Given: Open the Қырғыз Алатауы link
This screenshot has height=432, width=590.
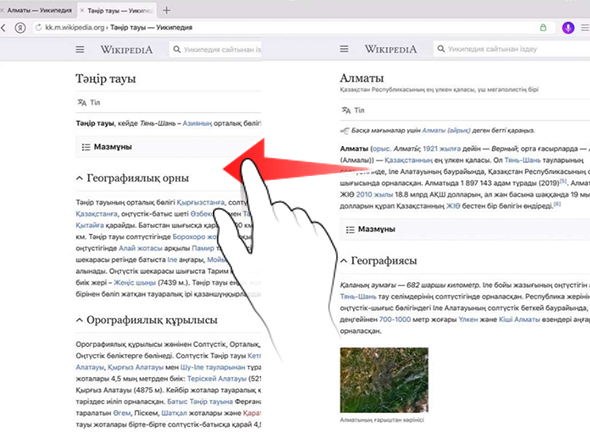Looking at the screenshot, I should pyautogui.click(x=135, y=367).
